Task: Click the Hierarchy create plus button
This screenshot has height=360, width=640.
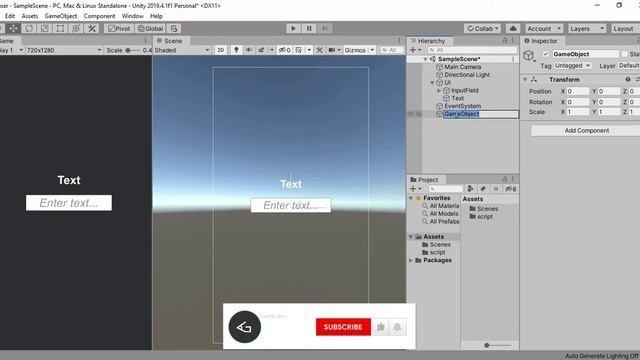Action: pos(415,50)
